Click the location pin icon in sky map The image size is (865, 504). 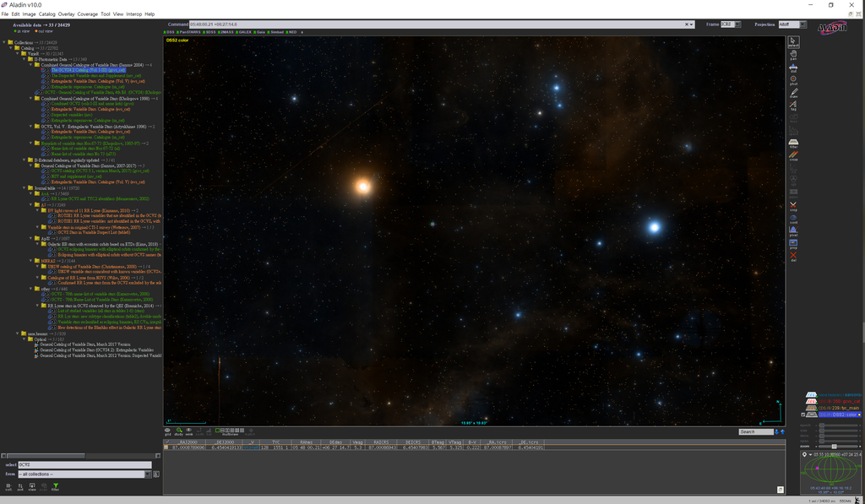point(804,454)
